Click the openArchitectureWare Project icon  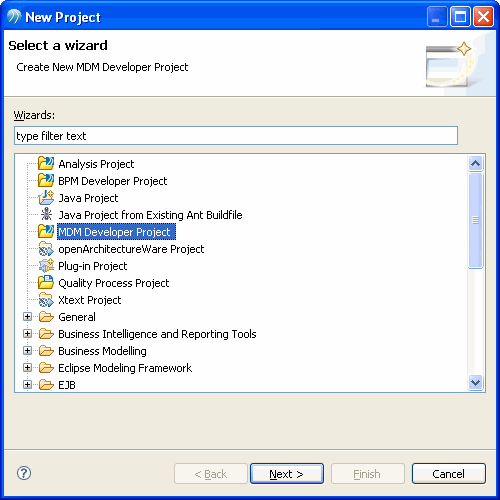[46, 249]
